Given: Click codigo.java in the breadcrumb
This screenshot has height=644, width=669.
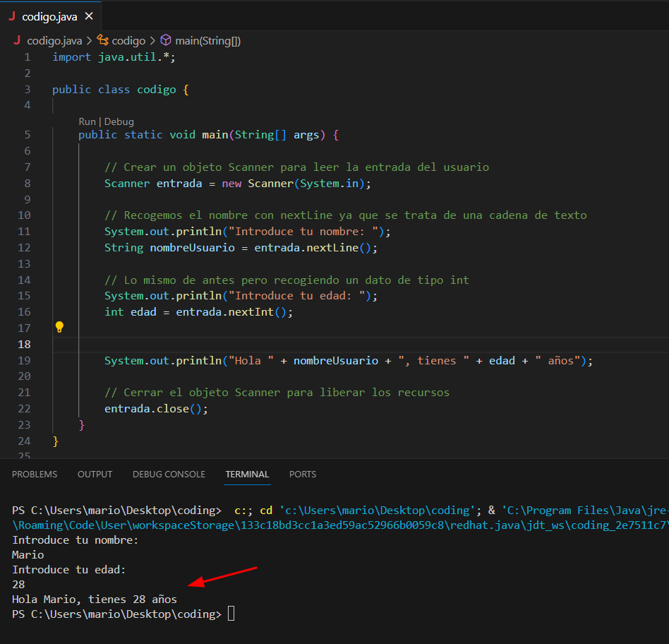Looking at the screenshot, I should (x=54, y=41).
